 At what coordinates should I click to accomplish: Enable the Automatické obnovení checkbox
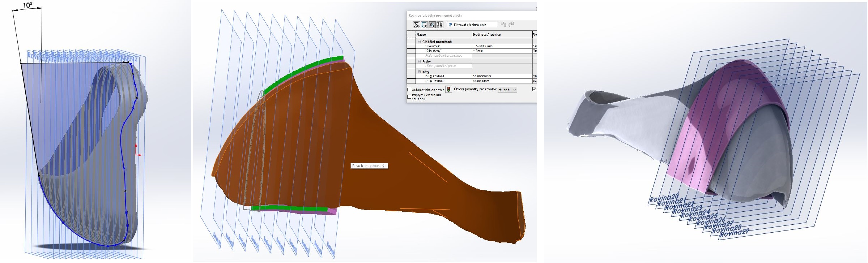coord(409,90)
